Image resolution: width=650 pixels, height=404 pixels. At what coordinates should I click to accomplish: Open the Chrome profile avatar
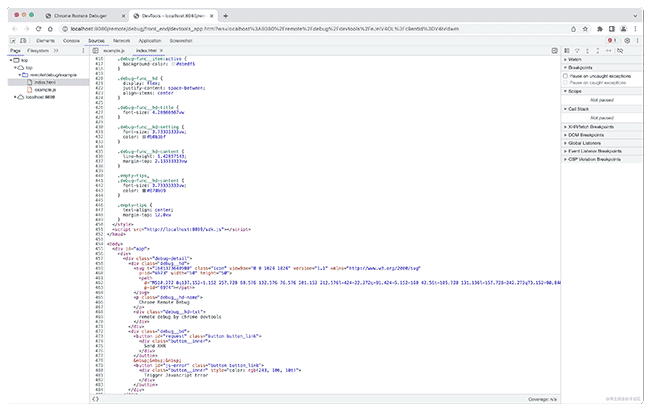(623, 29)
